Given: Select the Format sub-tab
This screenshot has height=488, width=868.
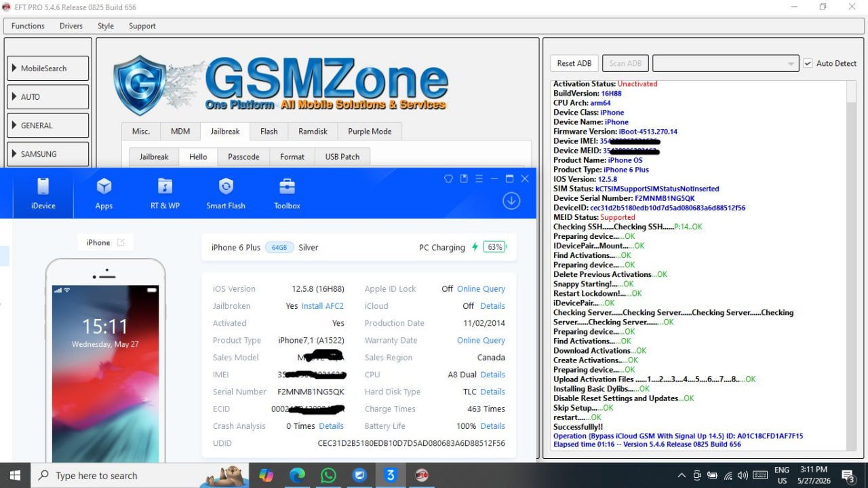Looking at the screenshot, I should tap(292, 157).
